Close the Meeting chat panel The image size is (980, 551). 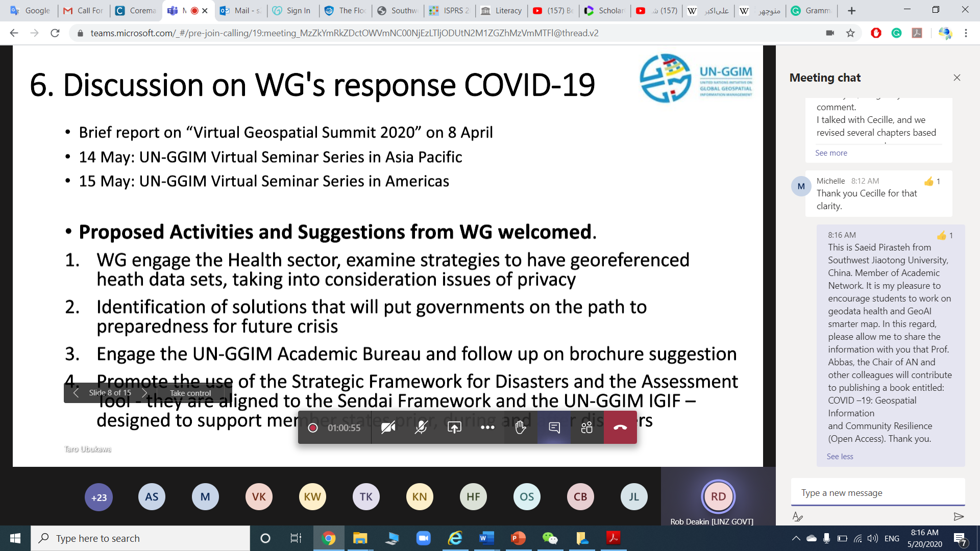tap(957, 78)
